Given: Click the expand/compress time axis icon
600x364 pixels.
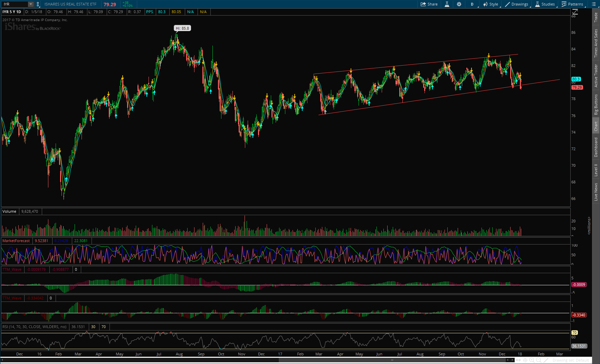Looking at the screenshot, I should click(x=519, y=360).
